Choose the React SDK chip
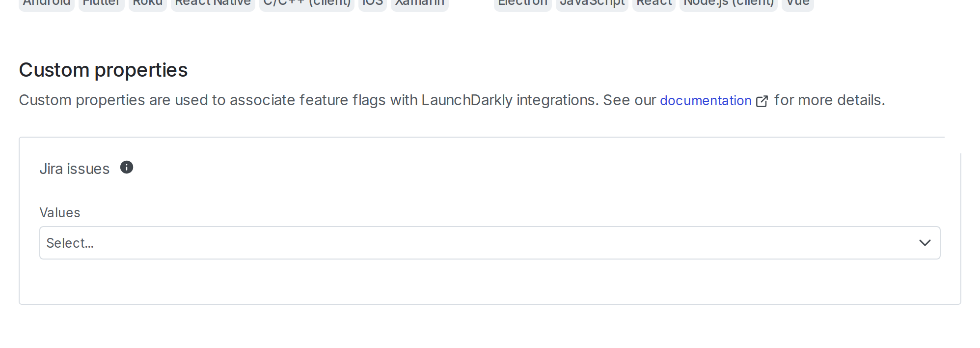This screenshot has height=348, width=980. coord(653,3)
